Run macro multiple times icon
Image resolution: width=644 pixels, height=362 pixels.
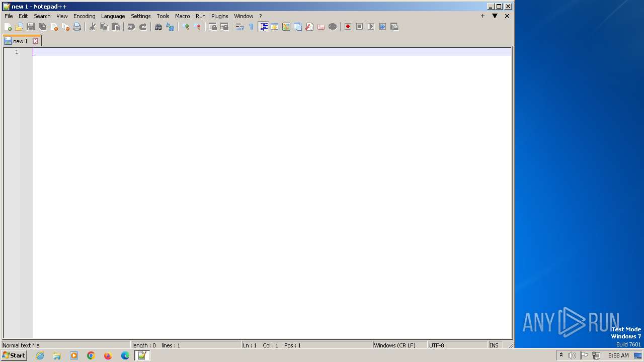coord(382,27)
